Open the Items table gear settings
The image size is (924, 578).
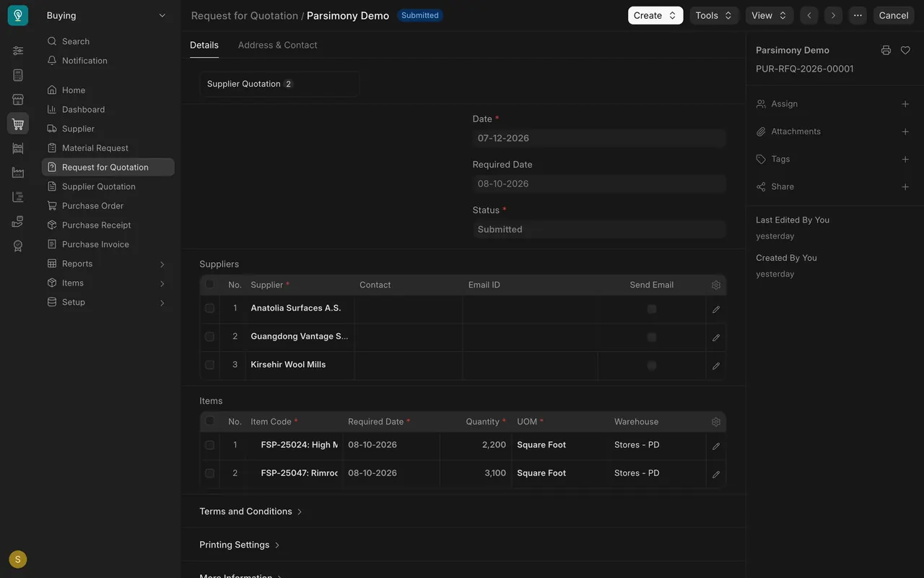click(x=716, y=422)
